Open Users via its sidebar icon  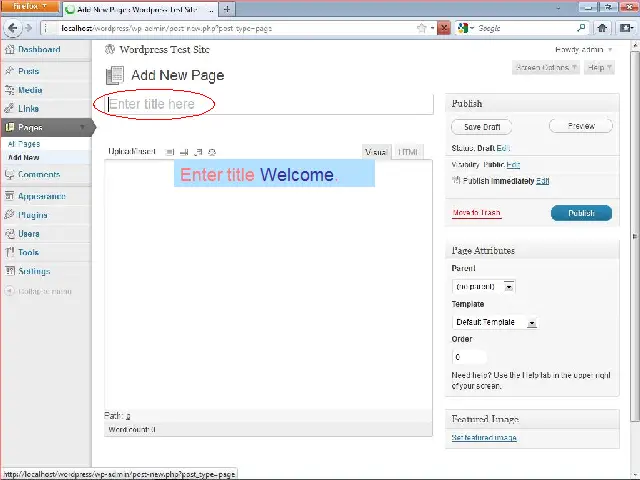(9, 233)
